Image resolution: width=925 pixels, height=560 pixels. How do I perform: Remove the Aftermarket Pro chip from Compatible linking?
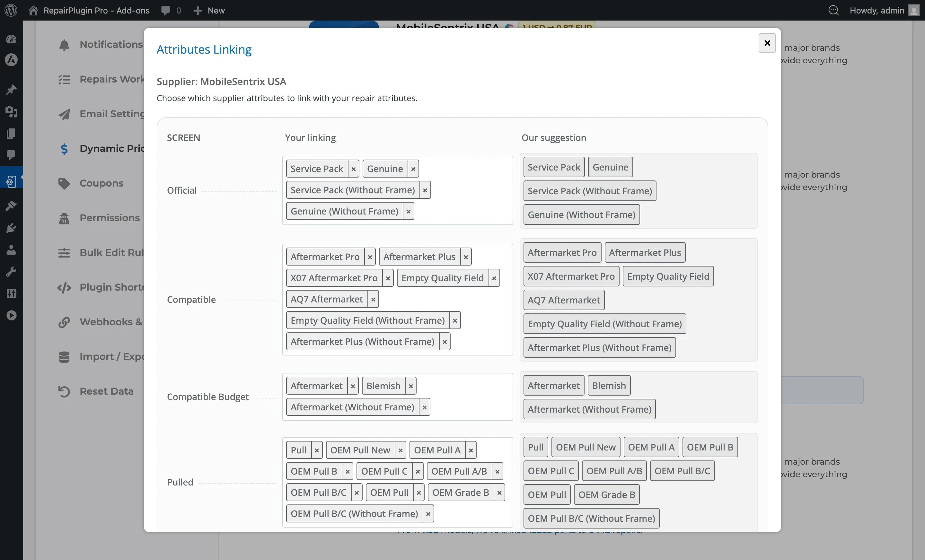point(370,256)
